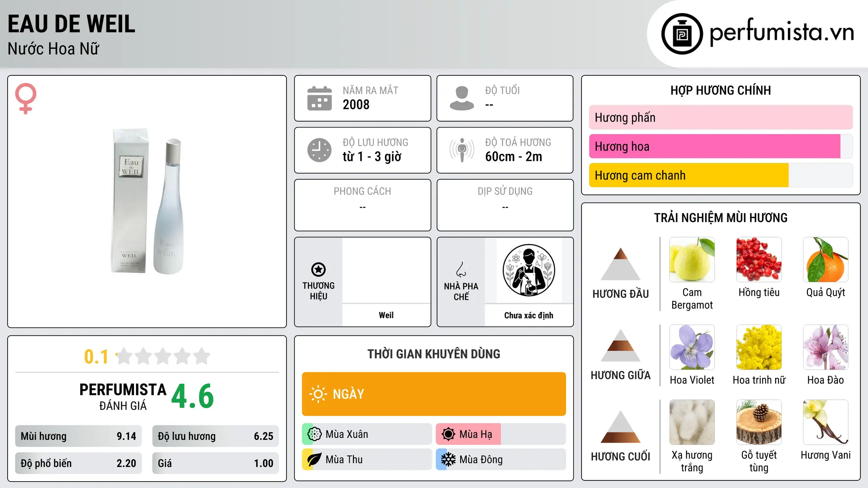Click the pink female gender symbol

click(26, 99)
